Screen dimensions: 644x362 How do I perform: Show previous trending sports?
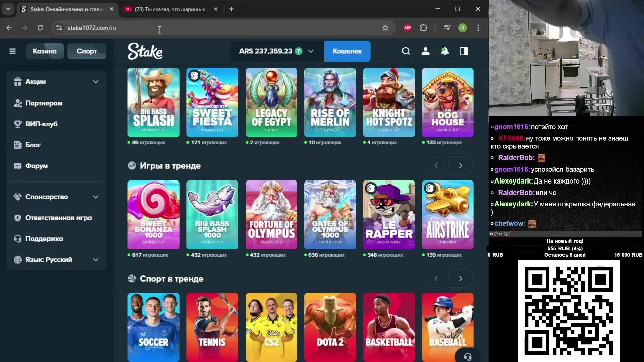(436, 278)
